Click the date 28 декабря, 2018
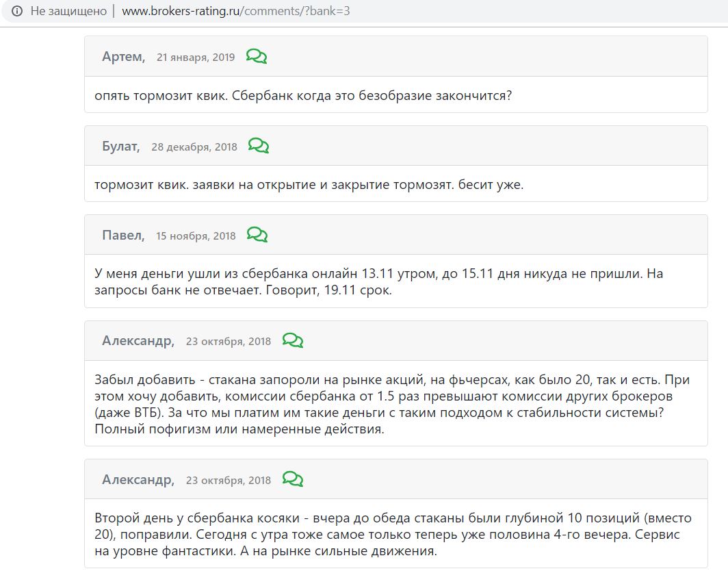Screen dimensions: 728x571 tap(194, 147)
